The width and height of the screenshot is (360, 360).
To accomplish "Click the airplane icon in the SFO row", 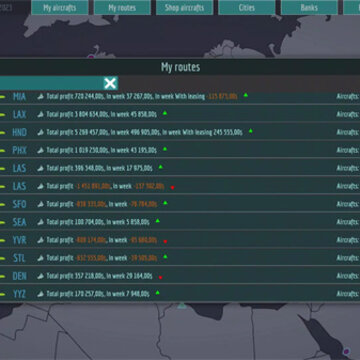I will (x=40, y=204).
